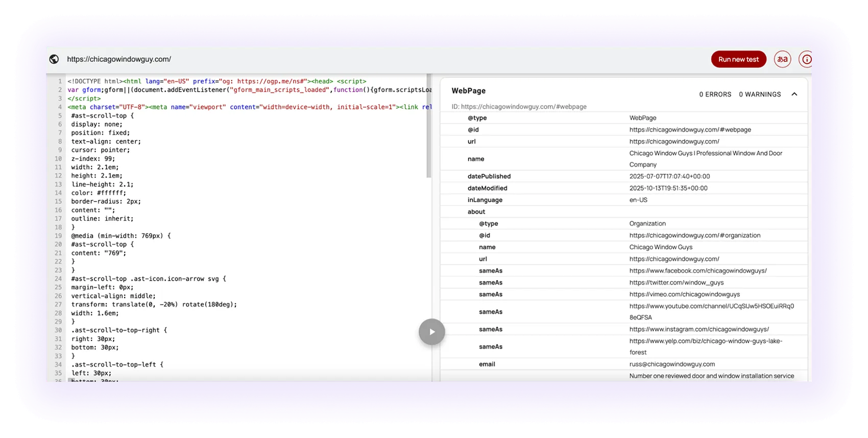Click the WebPage heading in results
The width and height of the screenshot is (868, 438).
pyautogui.click(x=468, y=90)
